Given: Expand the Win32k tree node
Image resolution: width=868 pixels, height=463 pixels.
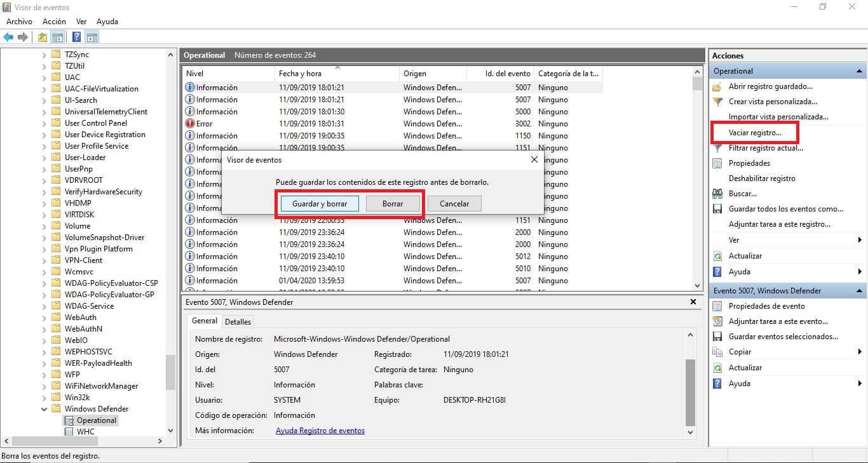Looking at the screenshot, I should 44,398.
